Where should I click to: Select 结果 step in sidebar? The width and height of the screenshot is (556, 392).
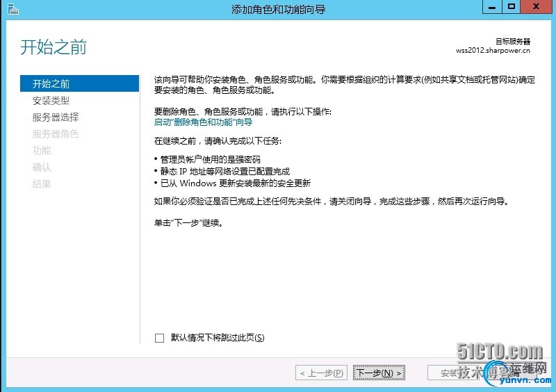[x=42, y=183]
